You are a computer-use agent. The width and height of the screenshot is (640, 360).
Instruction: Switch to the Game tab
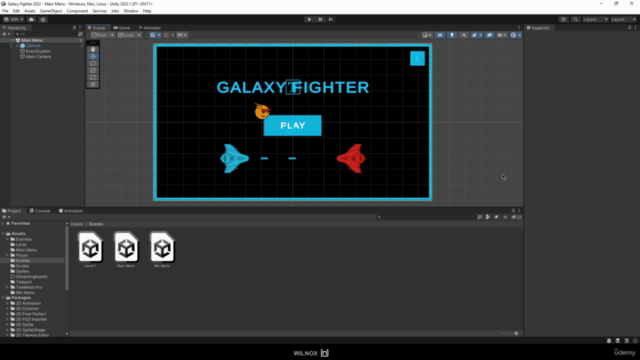[x=122, y=28]
